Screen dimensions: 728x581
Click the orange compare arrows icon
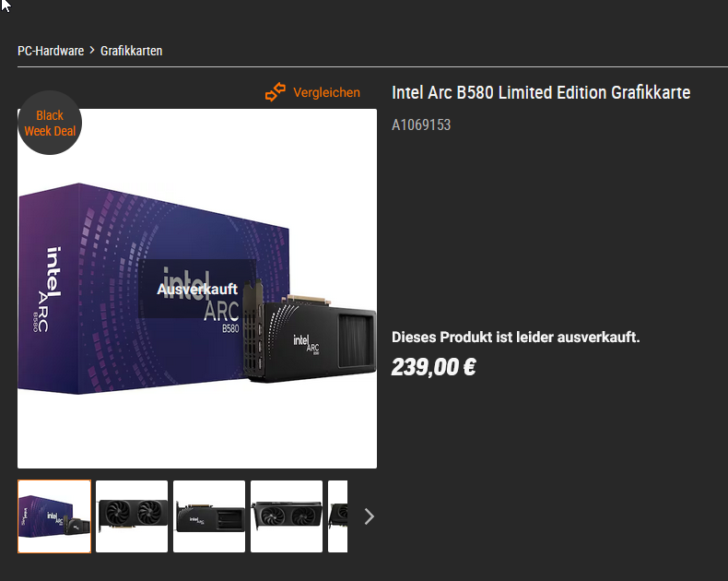coord(276,92)
